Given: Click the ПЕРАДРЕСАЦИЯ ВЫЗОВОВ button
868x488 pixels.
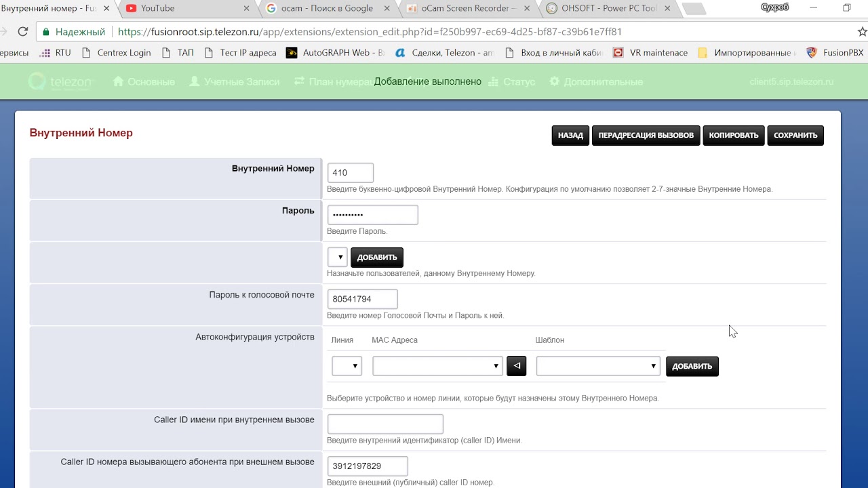Looking at the screenshot, I should (x=646, y=136).
